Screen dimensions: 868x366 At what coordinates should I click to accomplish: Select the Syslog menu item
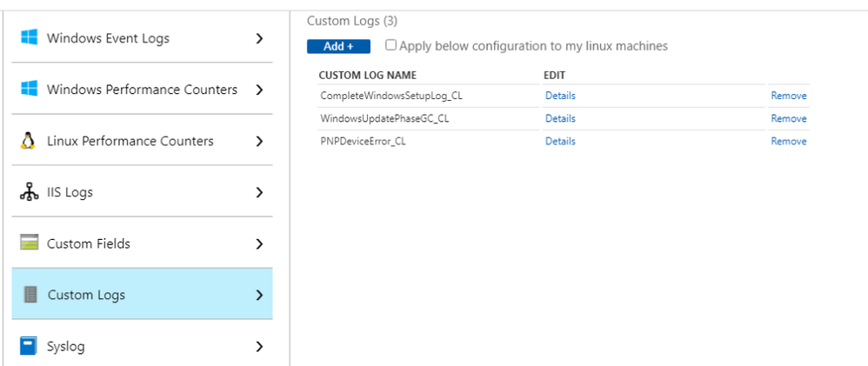66,346
